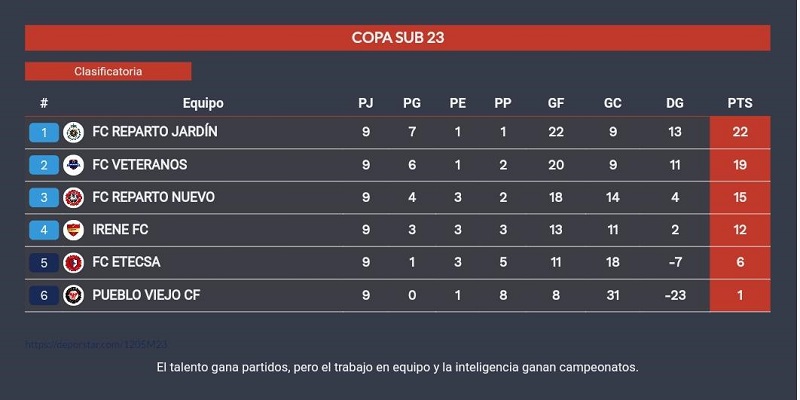
Task: Click the FC Reparto Jardín team crest
Action: [x=73, y=133]
